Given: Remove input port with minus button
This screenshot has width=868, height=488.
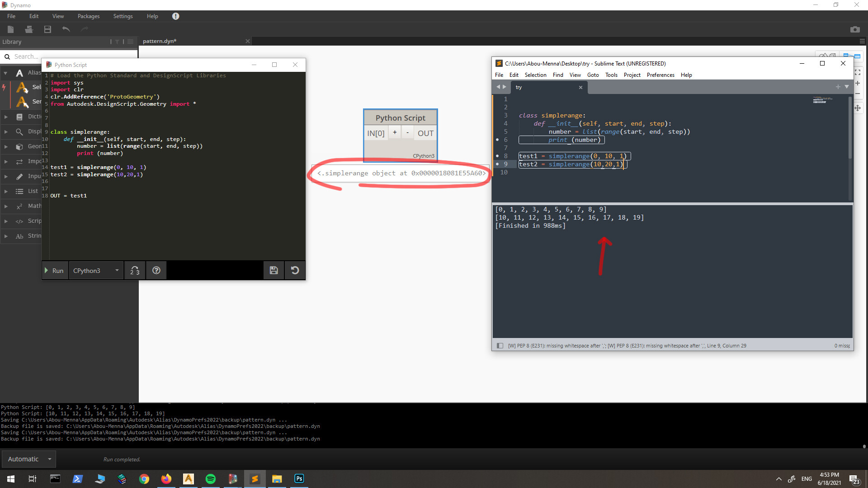Looking at the screenshot, I should (407, 132).
